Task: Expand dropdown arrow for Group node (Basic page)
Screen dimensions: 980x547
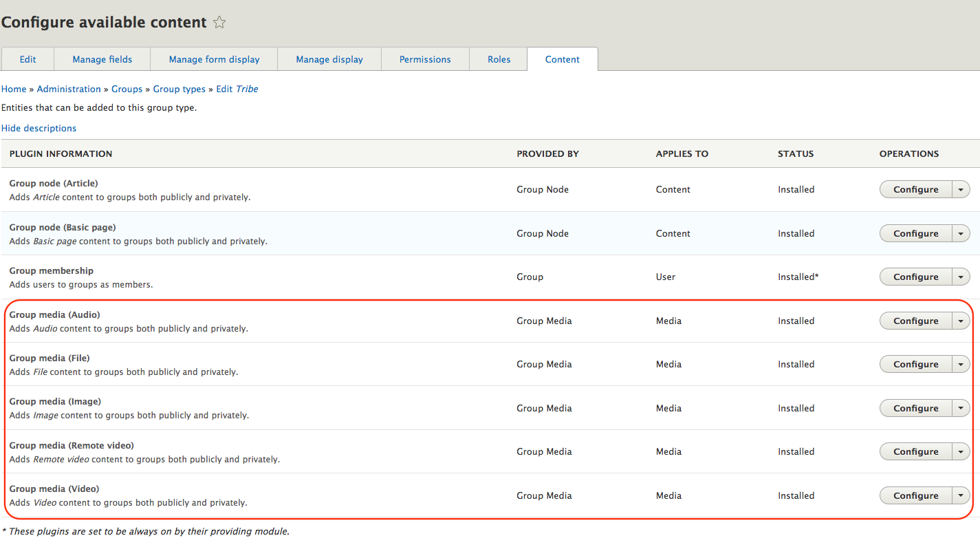Action: (961, 233)
